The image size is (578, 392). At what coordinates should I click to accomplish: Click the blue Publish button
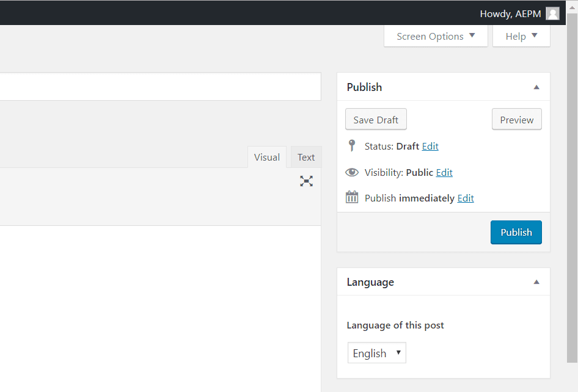[516, 232]
